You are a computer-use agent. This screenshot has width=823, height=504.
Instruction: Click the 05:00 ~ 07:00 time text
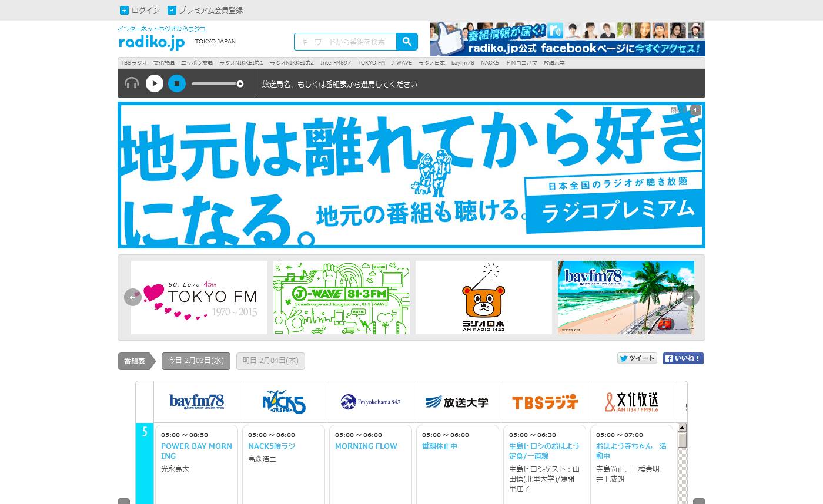pos(620,435)
